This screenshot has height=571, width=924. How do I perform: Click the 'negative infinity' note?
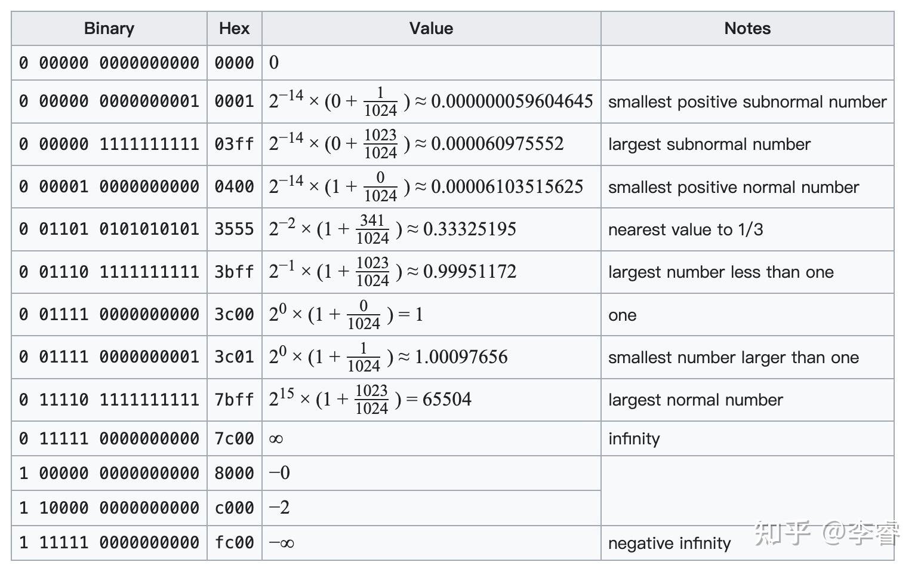point(669,544)
